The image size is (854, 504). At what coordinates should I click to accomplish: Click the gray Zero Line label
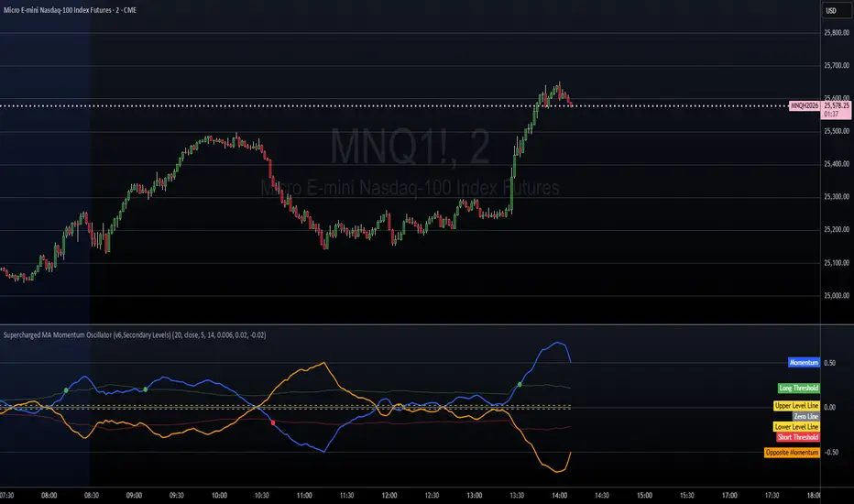[806, 416]
